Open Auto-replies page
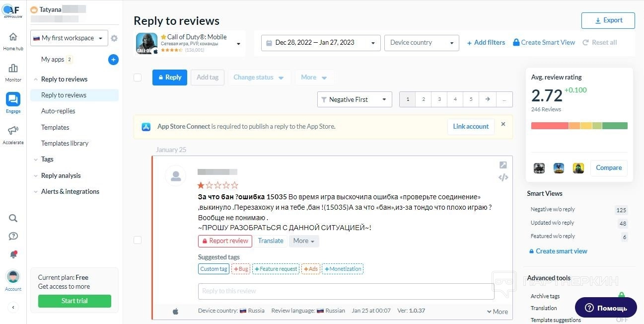 58,111
